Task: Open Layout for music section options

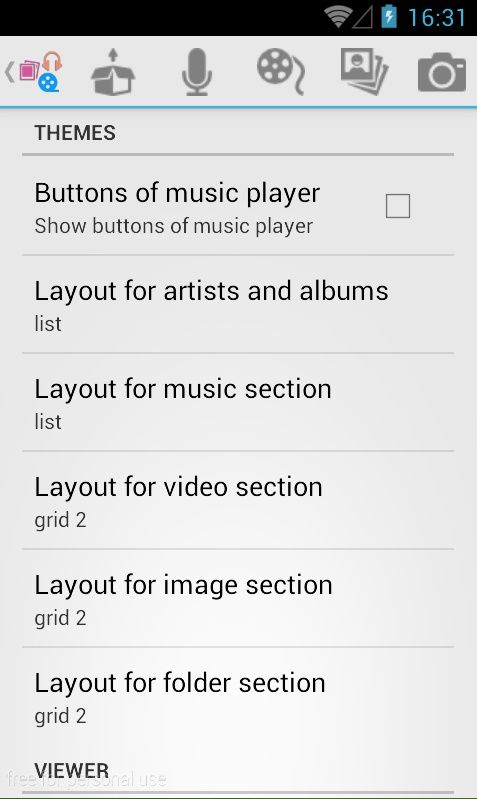Action: (x=238, y=402)
